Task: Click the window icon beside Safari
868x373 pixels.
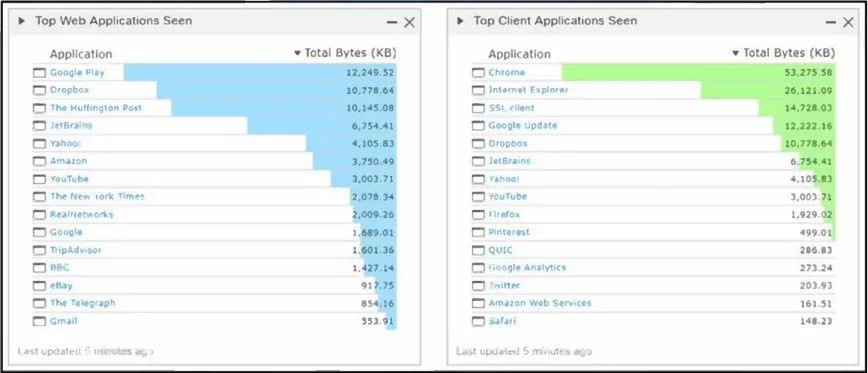Action: pos(478,322)
